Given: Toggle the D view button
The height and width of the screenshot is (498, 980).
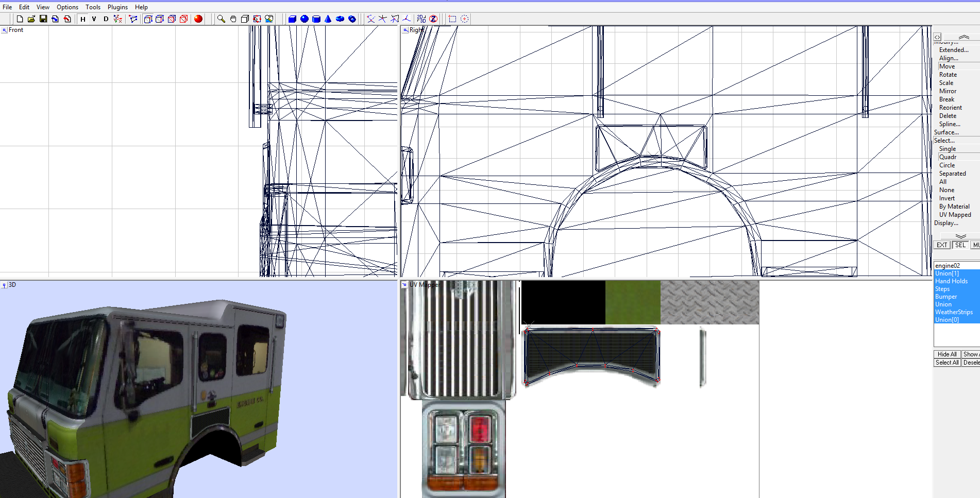Looking at the screenshot, I should (106, 19).
